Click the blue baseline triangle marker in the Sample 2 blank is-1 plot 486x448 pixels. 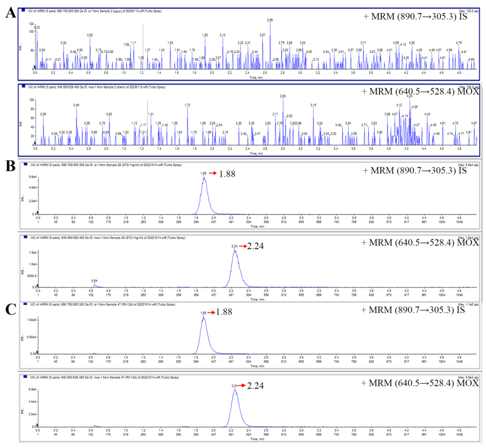[35, 67]
